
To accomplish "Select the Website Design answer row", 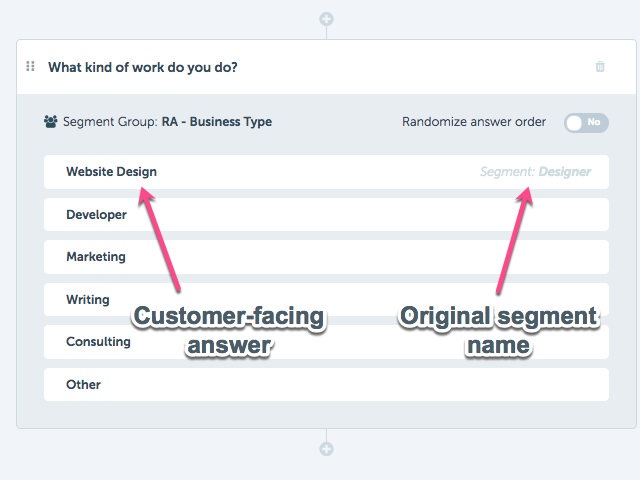I will tap(326, 172).
